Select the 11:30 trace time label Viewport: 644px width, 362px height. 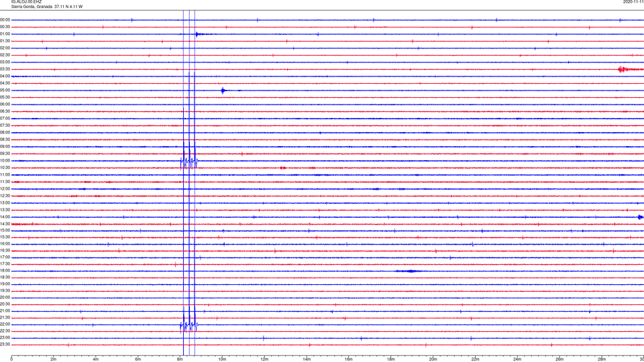pyautogui.click(x=5, y=182)
